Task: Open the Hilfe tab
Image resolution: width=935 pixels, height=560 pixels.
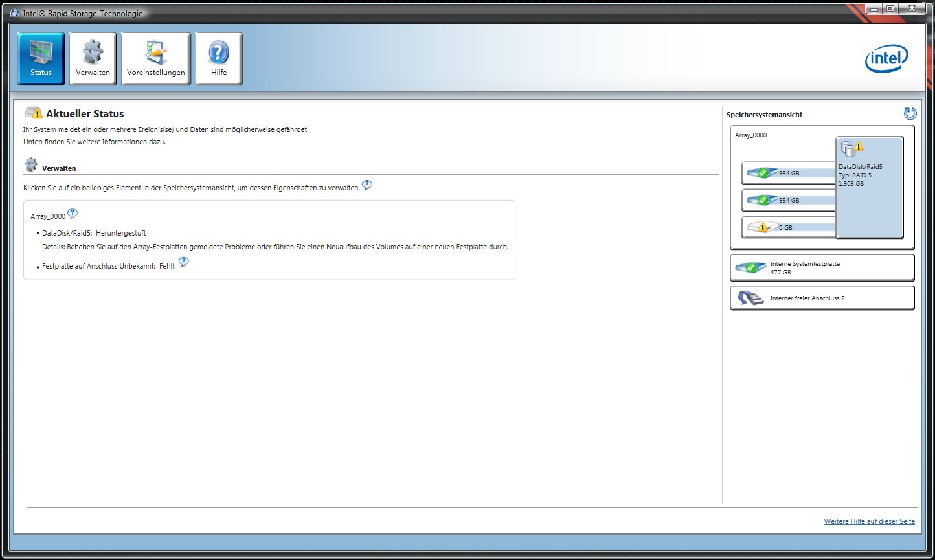Action: click(x=219, y=59)
